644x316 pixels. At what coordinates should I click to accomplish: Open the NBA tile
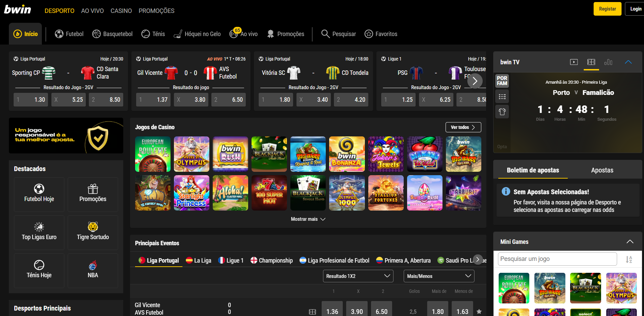[93, 270]
